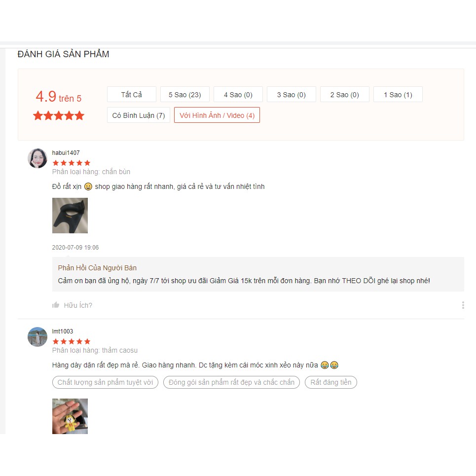
Task: Click the thumbs-up Hữu ích icon
Action: coord(56,305)
